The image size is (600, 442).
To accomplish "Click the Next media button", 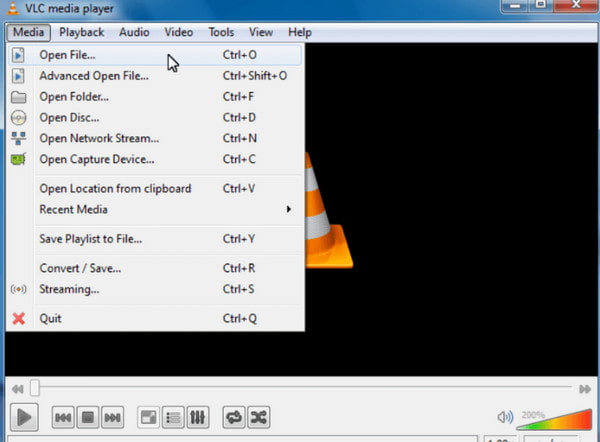I will (112, 417).
